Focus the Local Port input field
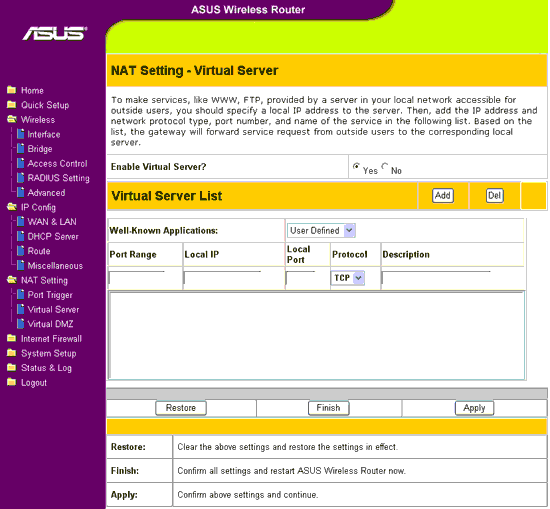This screenshot has height=509, width=550. point(301,278)
